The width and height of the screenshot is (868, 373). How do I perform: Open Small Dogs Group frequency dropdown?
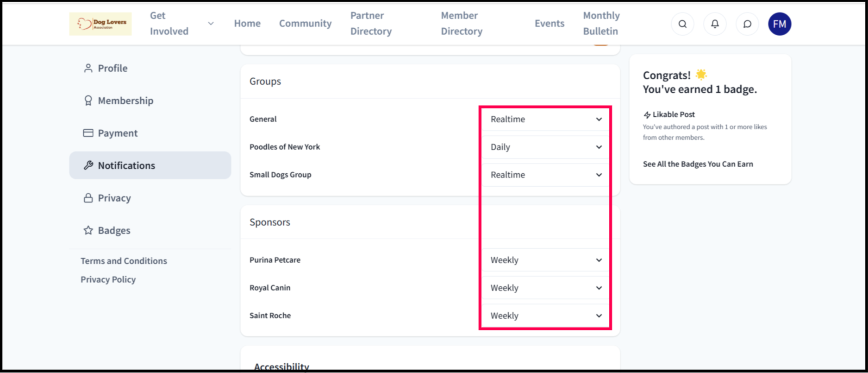545,175
